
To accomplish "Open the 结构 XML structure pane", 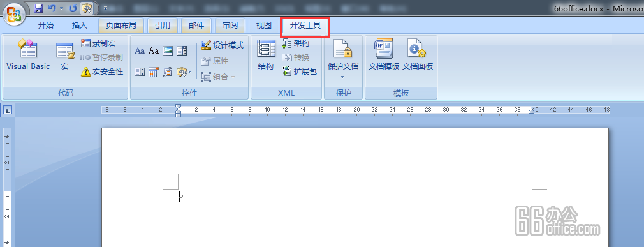I will pos(266,55).
